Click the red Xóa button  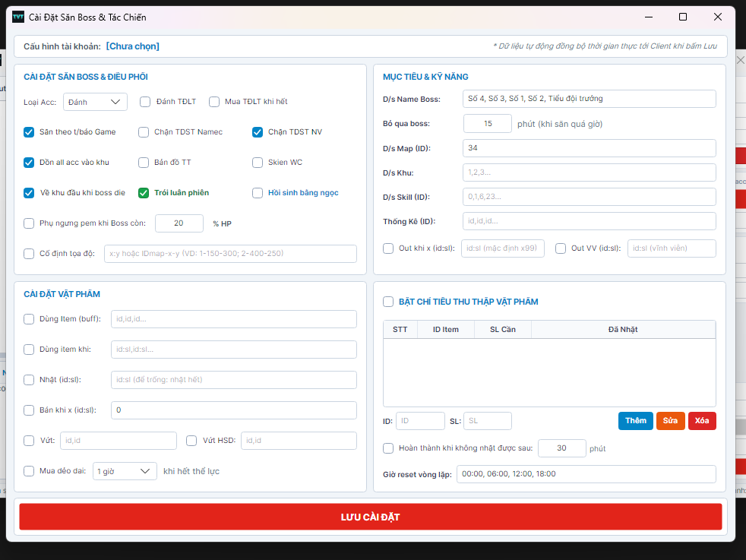pos(702,421)
